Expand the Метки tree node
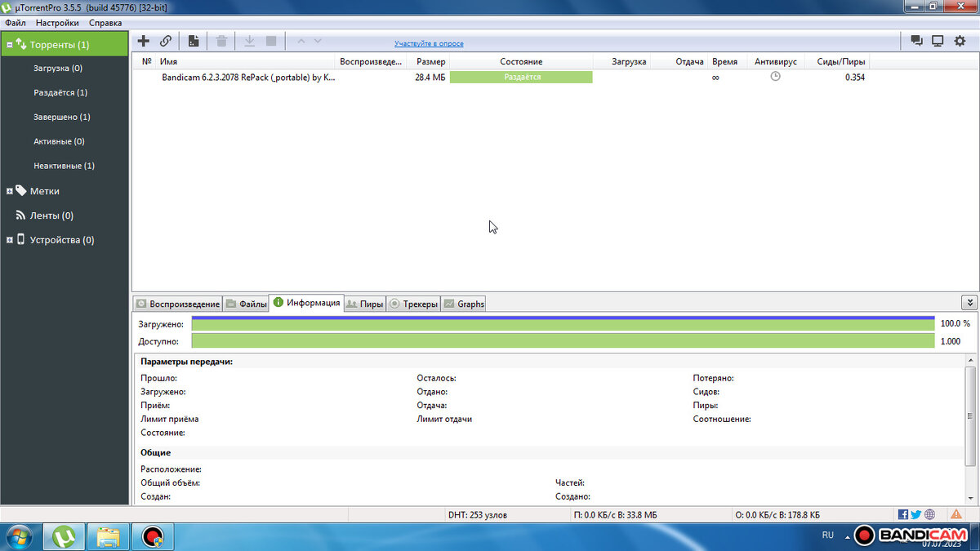The height and width of the screenshot is (551, 980). [x=10, y=191]
